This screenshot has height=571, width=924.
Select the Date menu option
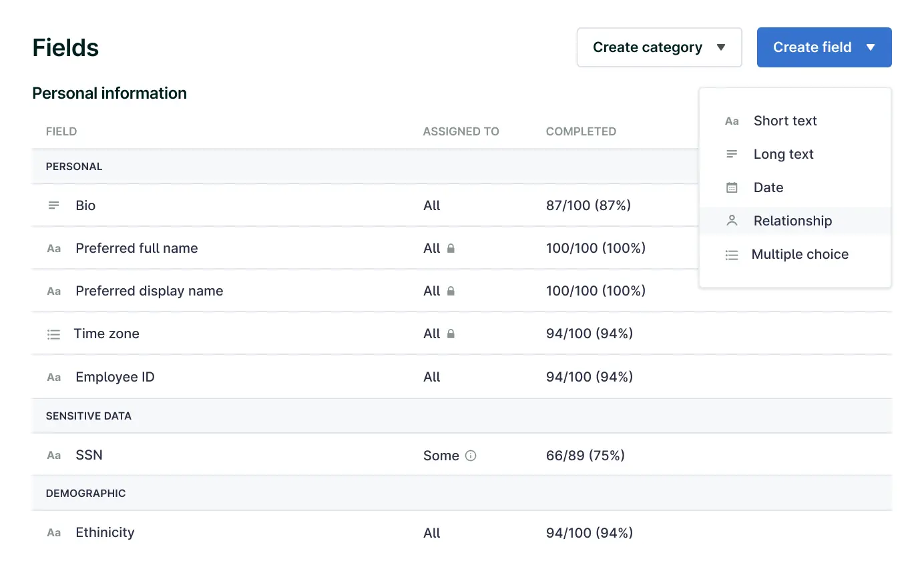tap(768, 187)
